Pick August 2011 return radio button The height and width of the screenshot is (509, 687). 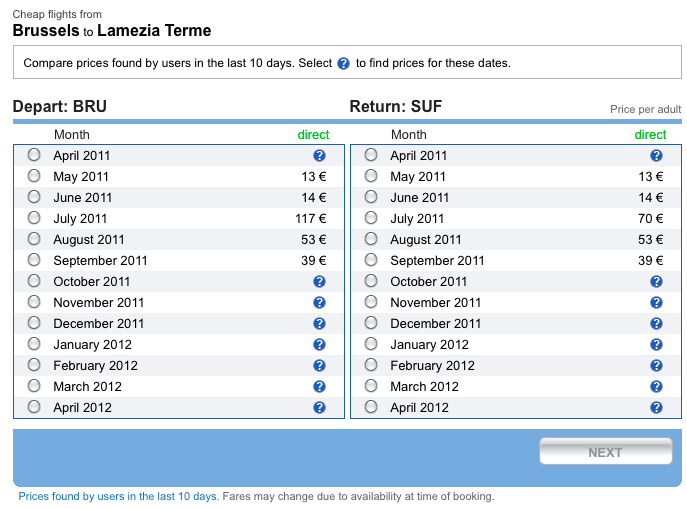click(372, 240)
